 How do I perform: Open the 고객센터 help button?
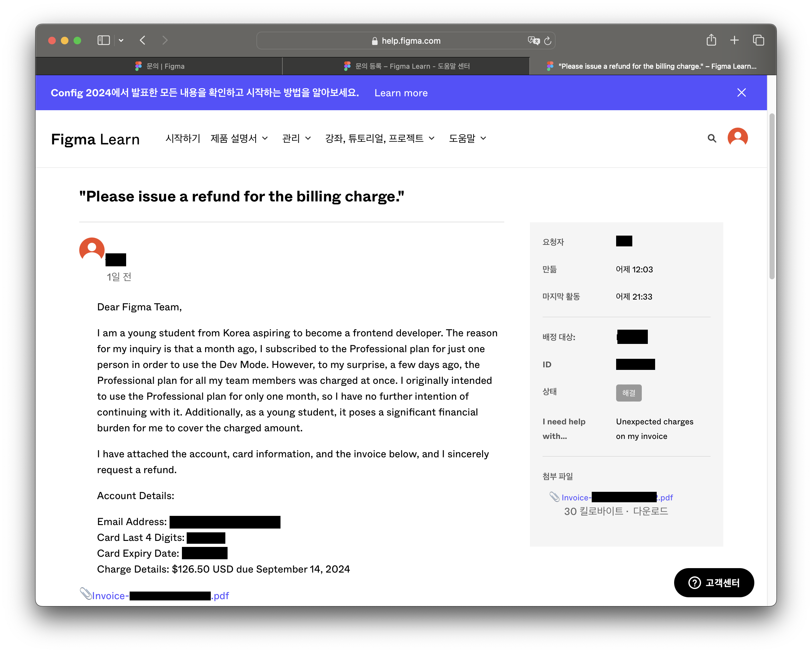714,582
